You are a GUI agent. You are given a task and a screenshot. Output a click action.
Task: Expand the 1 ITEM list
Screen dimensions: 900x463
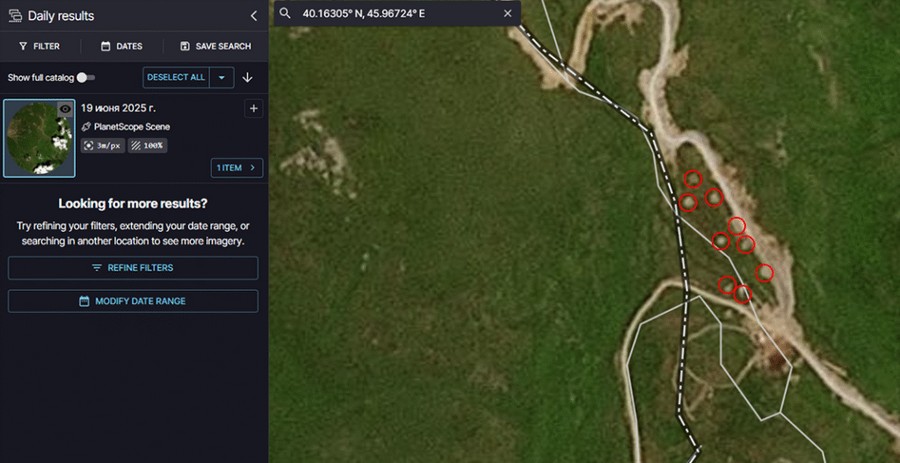pyautogui.click(x=237, y=167)
